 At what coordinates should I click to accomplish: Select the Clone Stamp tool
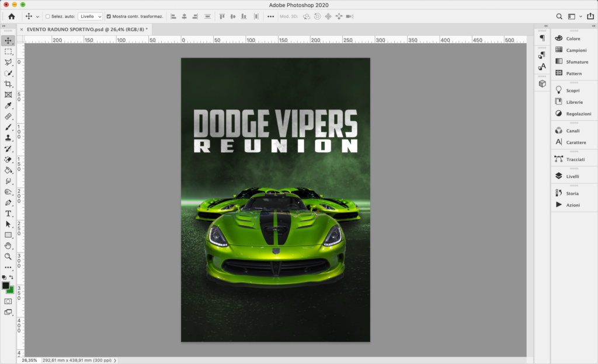click(8, 138)
